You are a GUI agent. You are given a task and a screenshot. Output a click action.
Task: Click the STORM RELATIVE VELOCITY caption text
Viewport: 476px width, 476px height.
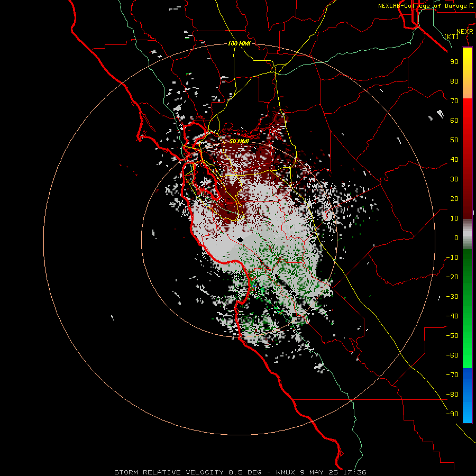point(169,472)
